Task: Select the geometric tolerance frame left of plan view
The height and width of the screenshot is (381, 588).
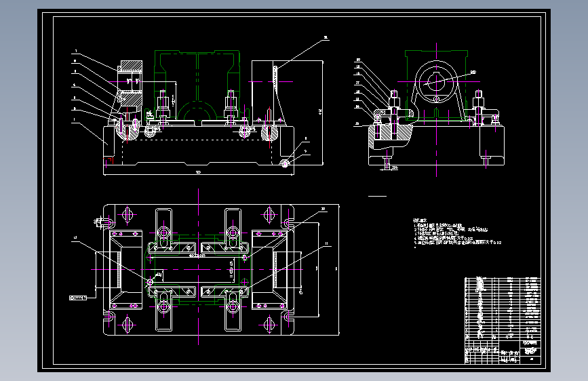Action: [x=78, y=298]
